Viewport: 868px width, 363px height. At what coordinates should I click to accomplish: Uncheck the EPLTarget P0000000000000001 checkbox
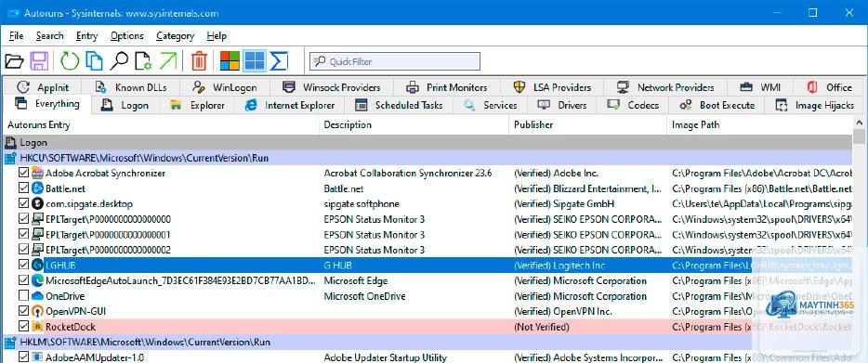pos(23,235)
